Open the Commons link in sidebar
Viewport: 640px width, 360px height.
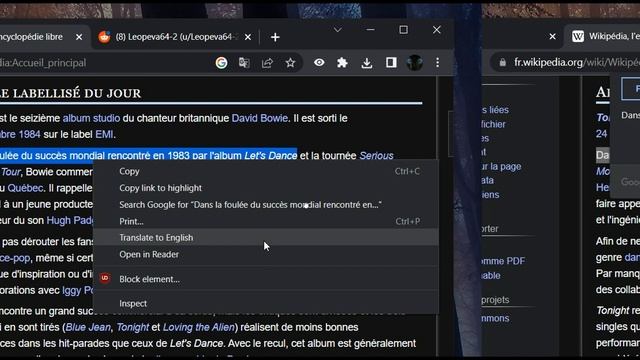point(496,318)
